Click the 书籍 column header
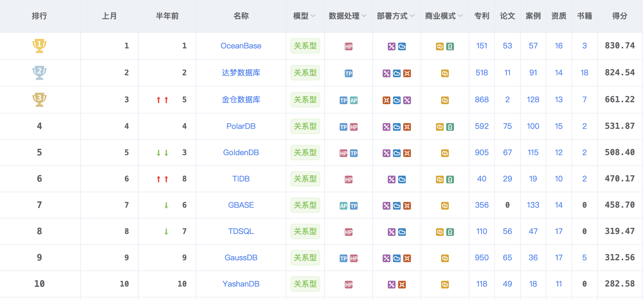Image resolution: width=644 pixels, height=300 pixels. [585, 16]
